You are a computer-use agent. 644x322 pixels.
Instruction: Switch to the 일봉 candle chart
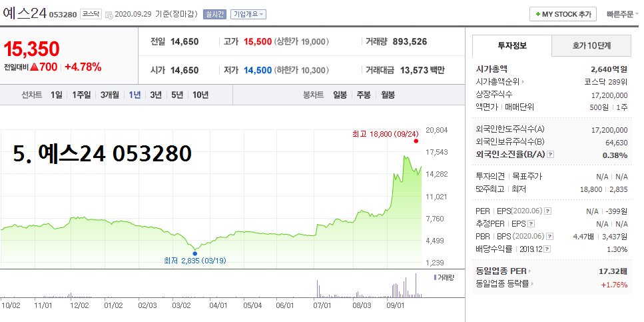point(340,95)
